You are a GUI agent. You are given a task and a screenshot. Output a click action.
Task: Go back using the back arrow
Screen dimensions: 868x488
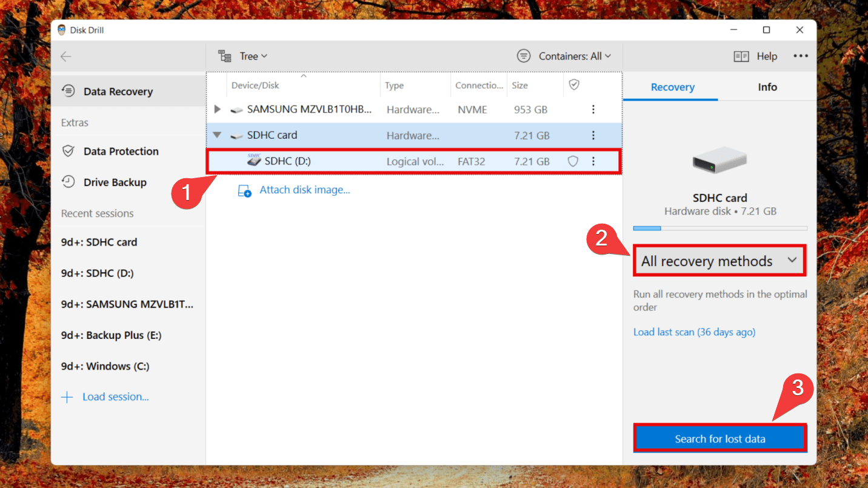coord(65,56)
